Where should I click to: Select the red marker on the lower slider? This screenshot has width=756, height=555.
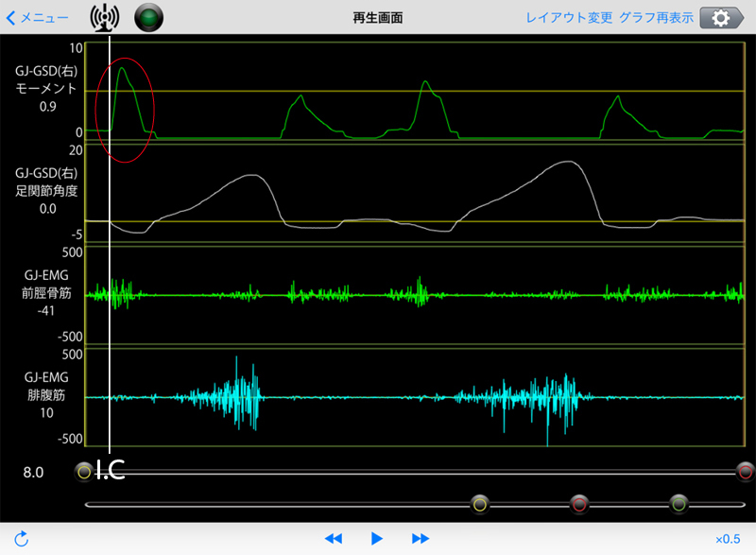(579, 505)
